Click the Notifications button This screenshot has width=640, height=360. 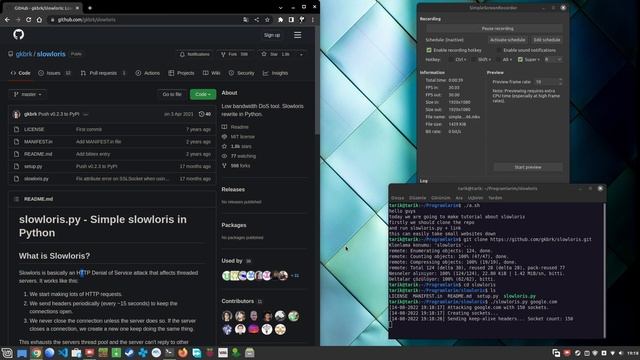click(194, 54)
